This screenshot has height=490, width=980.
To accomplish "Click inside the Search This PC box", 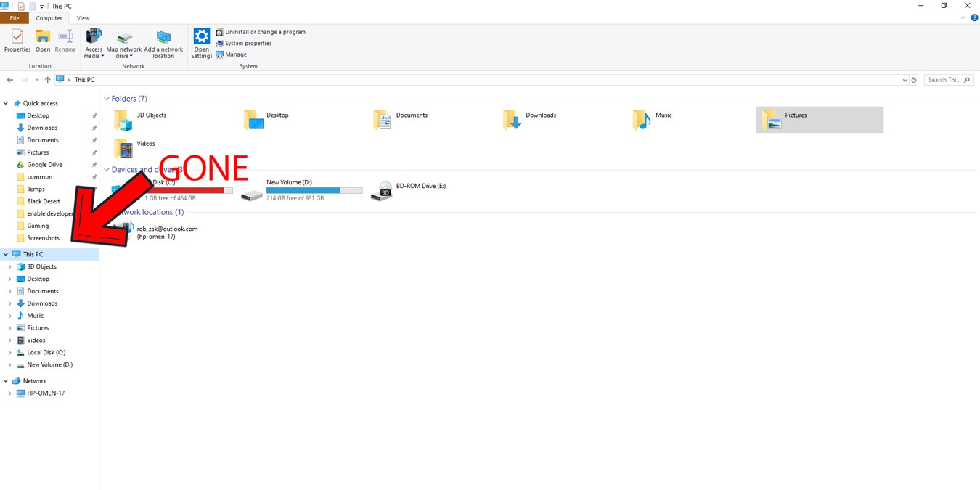I will pyautogui.click(x=944, y=80).
